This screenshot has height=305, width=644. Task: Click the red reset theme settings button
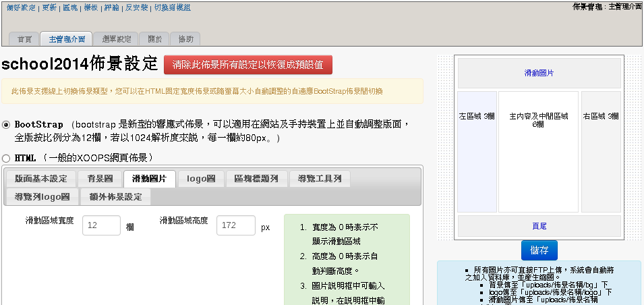click(x=248, y=65)
